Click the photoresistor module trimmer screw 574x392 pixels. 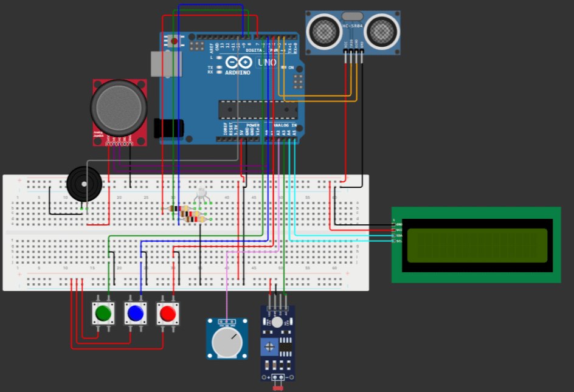click(269, 347)
